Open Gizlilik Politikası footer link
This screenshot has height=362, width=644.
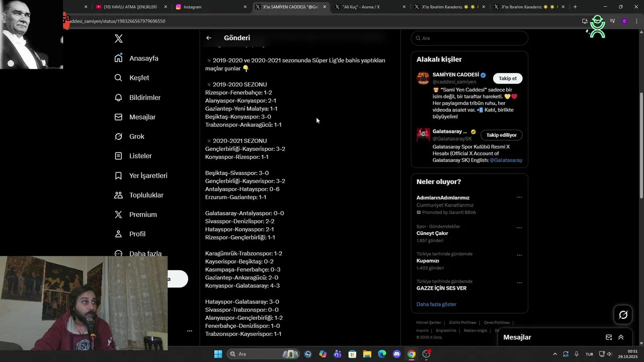pos(462,323)
